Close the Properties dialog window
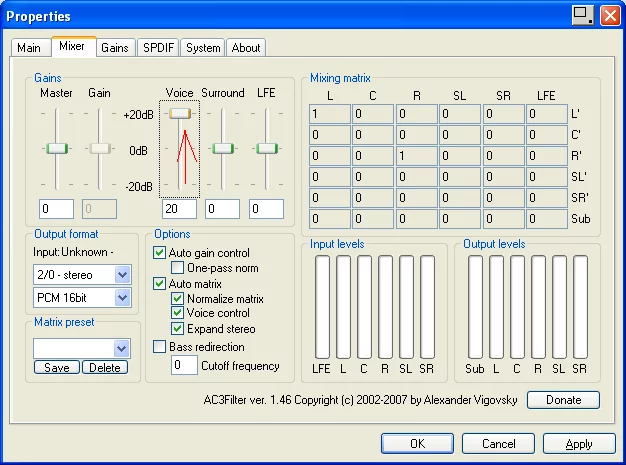 608,15
